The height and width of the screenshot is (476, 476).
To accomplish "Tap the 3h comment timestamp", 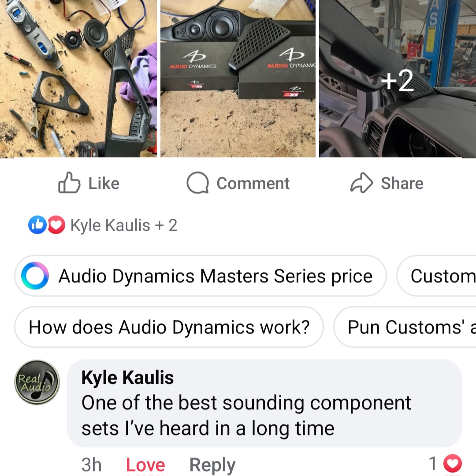I will [91, 465].
